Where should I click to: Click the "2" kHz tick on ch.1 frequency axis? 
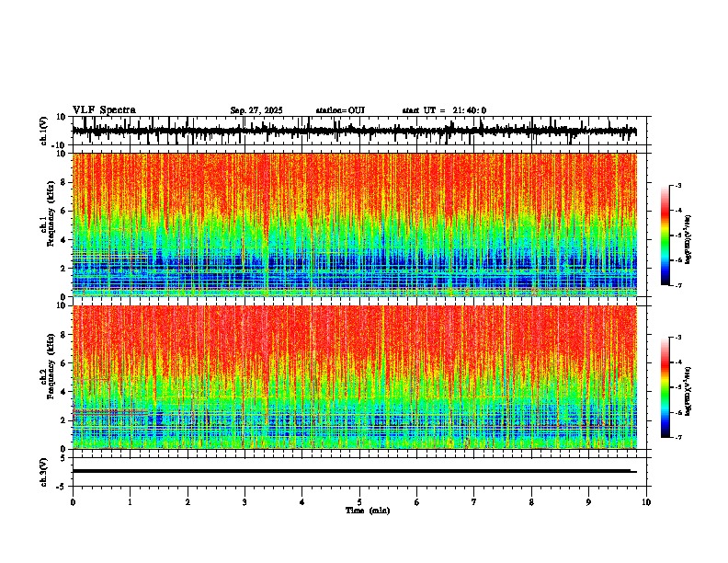click(x=64, y=268)
